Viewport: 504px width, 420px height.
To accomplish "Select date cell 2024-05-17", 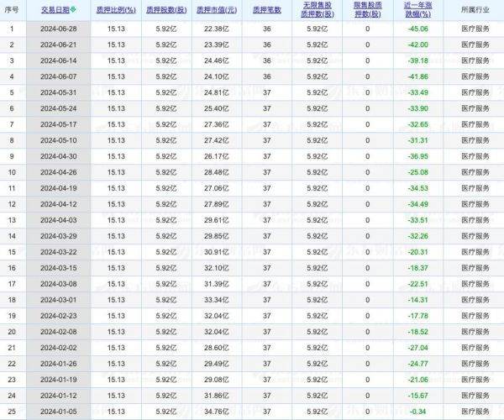I will click(x=59, y=124).
